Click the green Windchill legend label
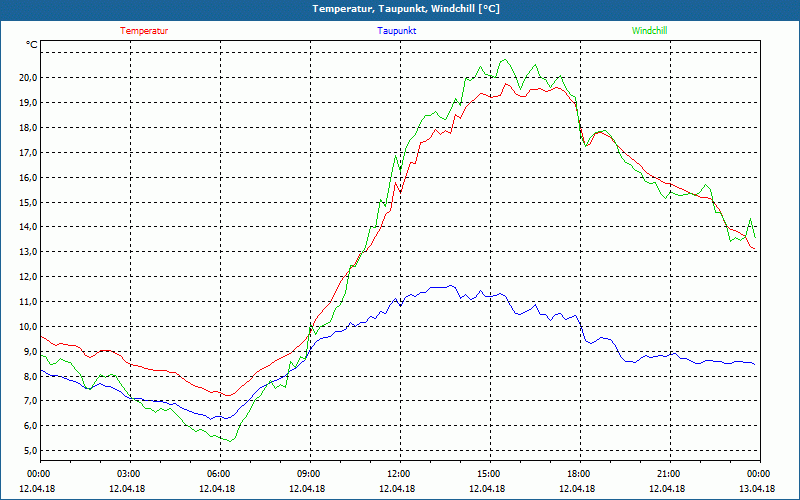This screenshot has height=500, width=800. 649,31
